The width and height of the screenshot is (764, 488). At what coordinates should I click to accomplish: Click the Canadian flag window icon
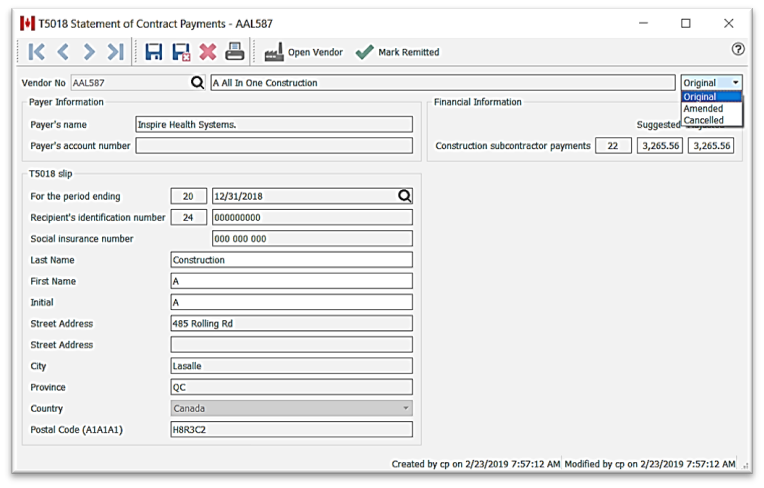[x=27, y=23]
